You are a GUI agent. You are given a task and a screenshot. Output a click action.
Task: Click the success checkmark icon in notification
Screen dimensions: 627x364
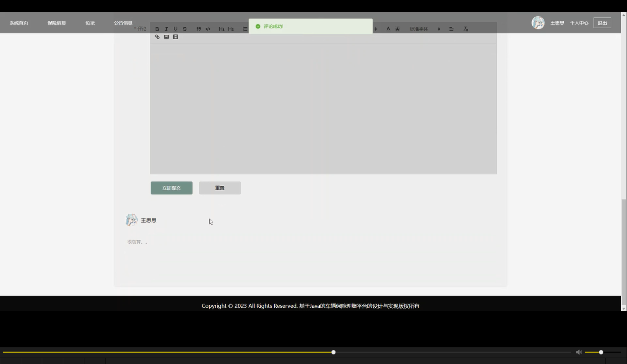[258, 26]
